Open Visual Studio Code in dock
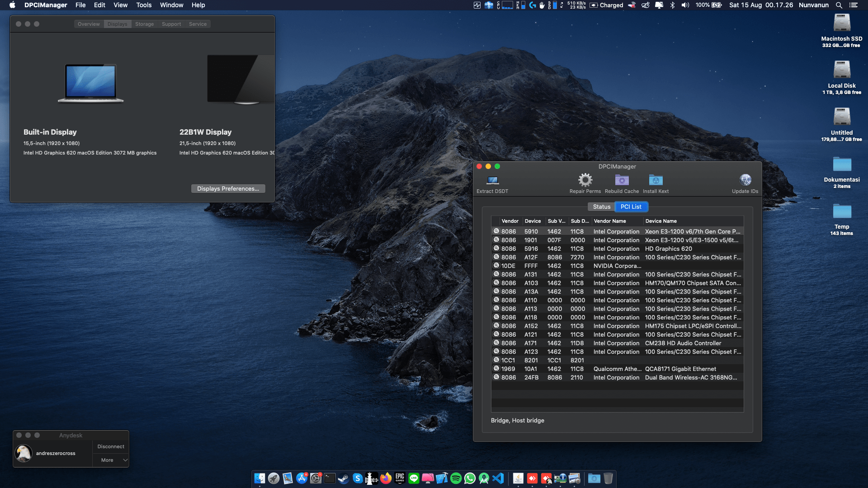This screenshot has height=488, width=868. (x=498, y=478)
